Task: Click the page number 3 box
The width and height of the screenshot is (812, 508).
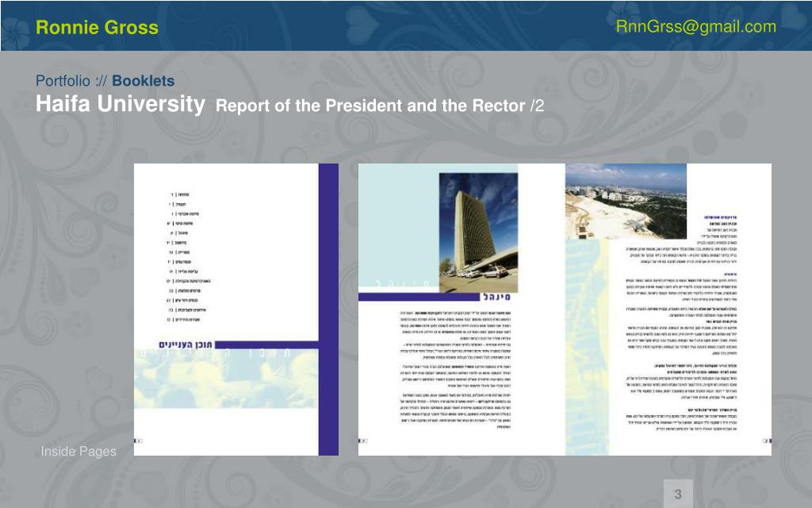Action: (x=678, y=494)
